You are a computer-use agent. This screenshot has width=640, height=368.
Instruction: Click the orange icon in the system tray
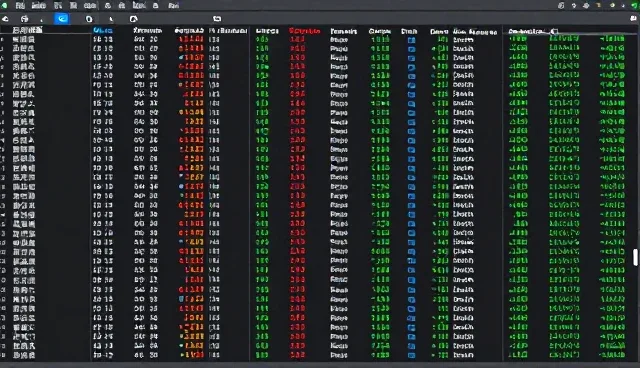pyautogui.click(x=599, y=5)
